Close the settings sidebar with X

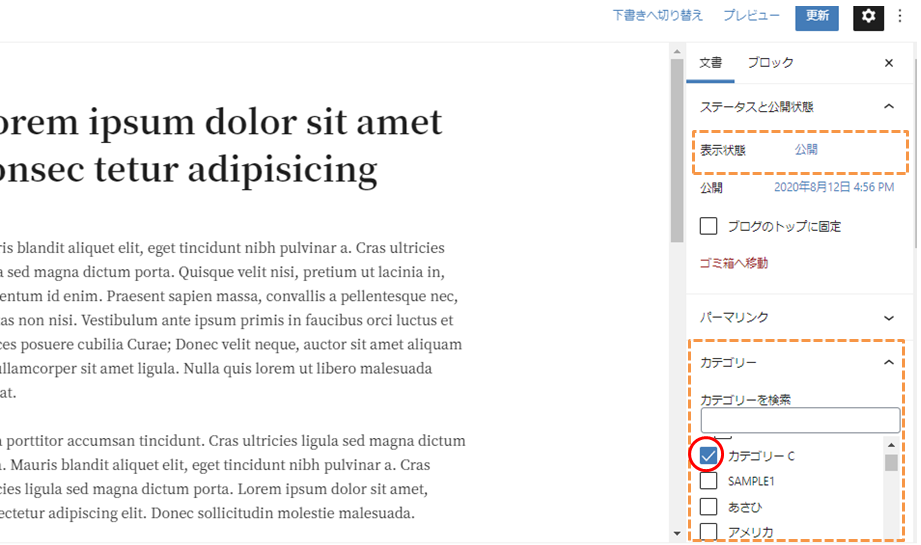[x=889, y=63]
